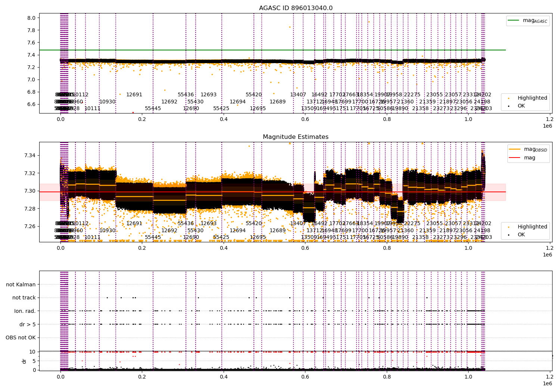Click obsid label 12695 in middle plot

[x=258, y=237]
